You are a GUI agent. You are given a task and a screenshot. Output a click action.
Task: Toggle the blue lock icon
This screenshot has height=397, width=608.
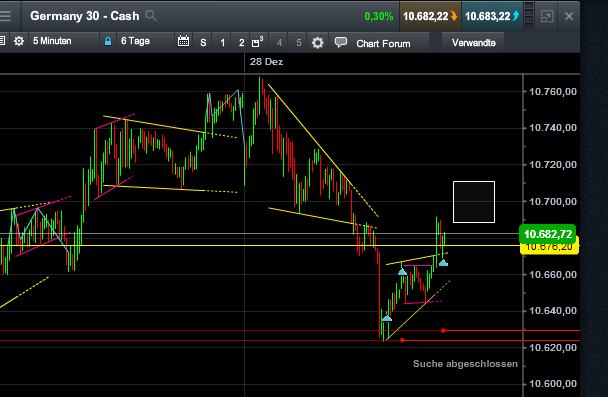click(x=108, y=41)
